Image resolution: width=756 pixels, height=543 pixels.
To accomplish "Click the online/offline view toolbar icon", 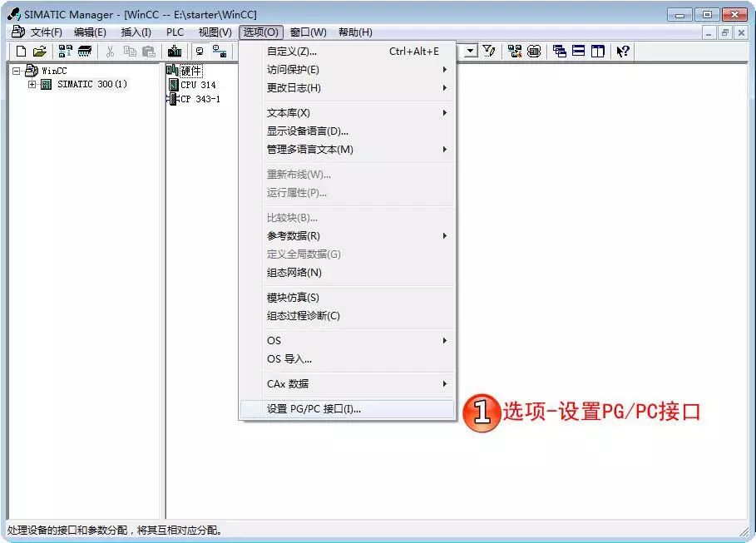I will (200, 51).
